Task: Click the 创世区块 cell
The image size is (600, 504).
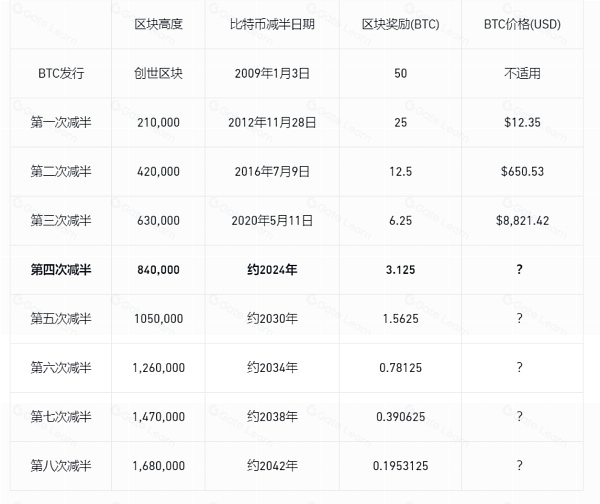Action: coord(158,73)
